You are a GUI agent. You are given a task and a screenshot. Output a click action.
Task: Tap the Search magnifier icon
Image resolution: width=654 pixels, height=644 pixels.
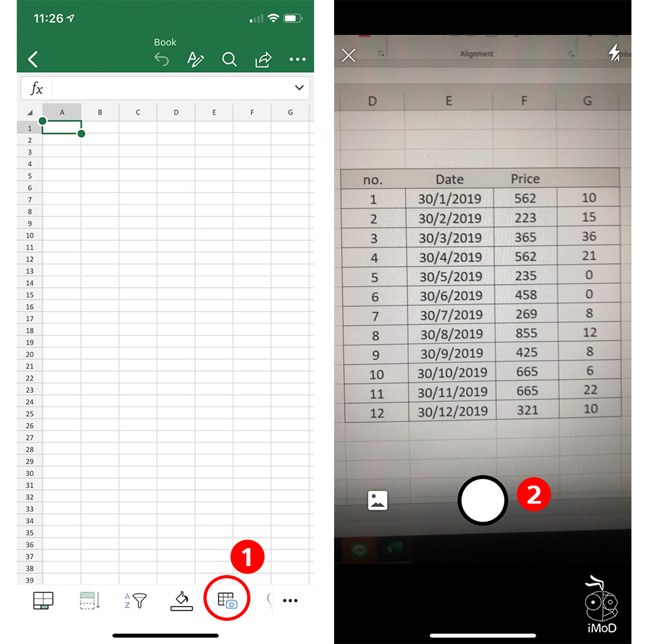tap(229, 59)
